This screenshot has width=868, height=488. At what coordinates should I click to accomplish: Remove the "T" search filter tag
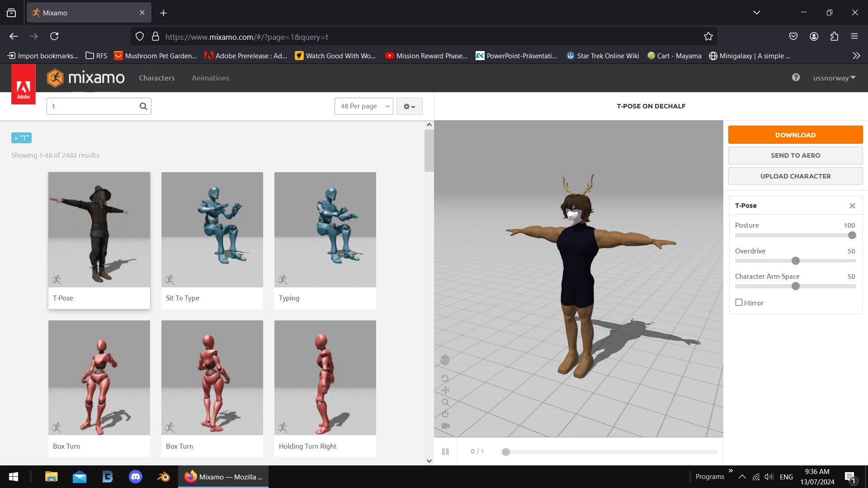point(16,138)
